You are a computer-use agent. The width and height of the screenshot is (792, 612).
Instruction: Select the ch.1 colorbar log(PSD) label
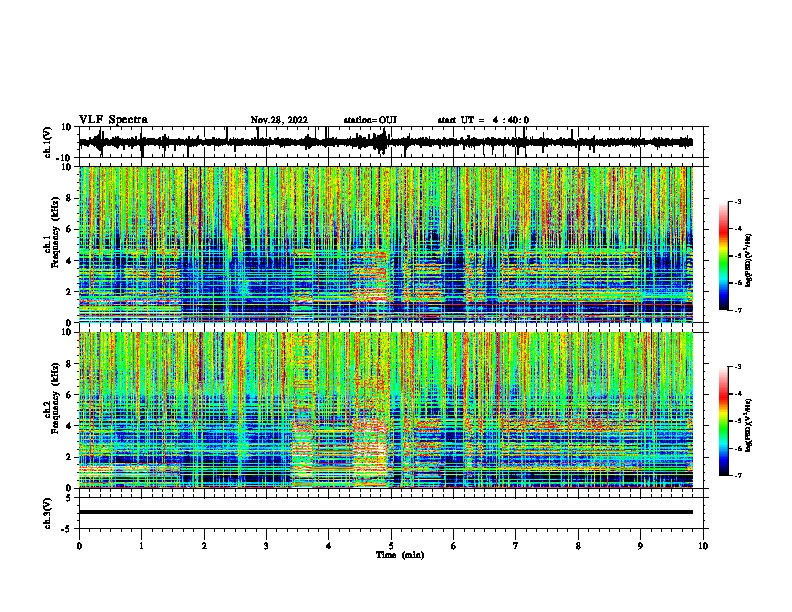click(x=748, y=260)
